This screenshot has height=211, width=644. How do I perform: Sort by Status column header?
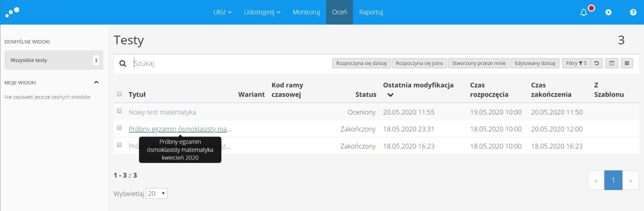[x=366, y=94]
